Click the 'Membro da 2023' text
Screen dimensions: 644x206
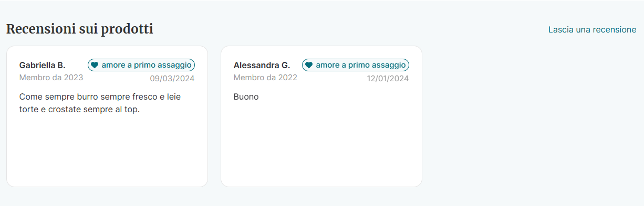click(x=51, y=78)
